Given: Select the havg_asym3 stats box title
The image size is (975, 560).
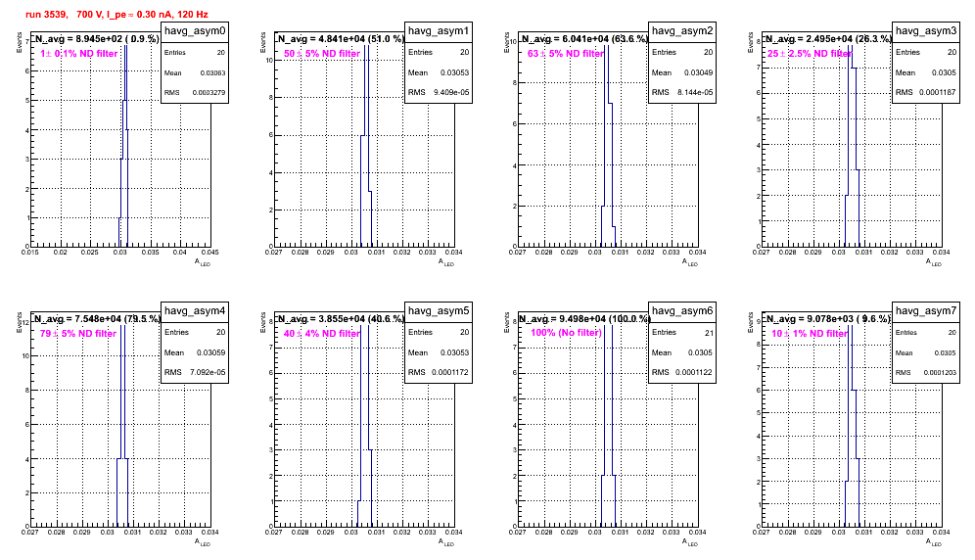Looking at the screenshot, I should point(926,31).
